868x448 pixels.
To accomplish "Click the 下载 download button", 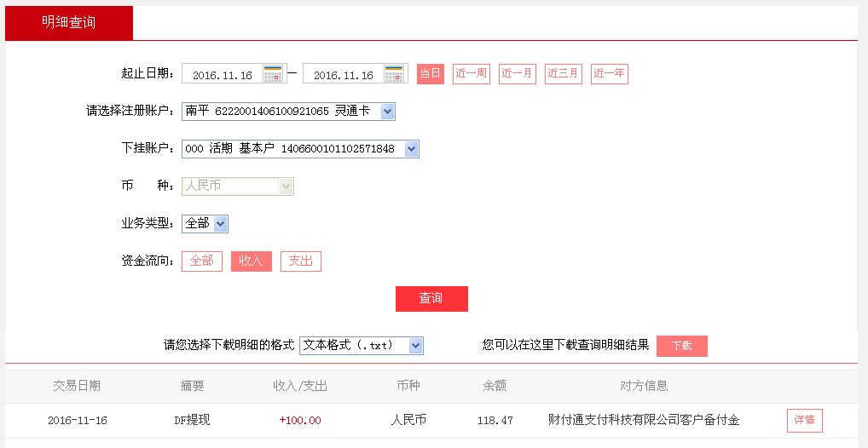I will [682, 346].
